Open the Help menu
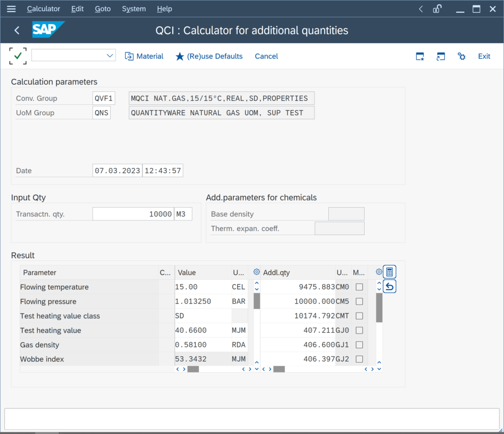This screenshot has height=434, width=504. coord(164,9)
